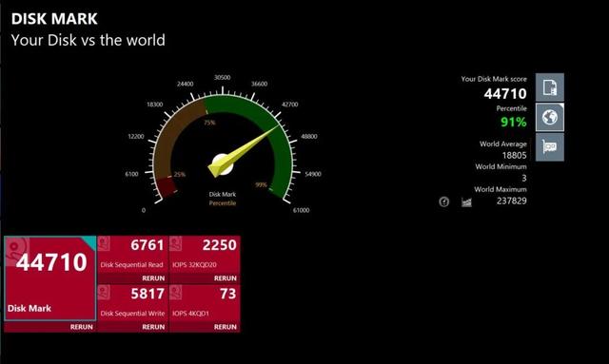Open the bar chart icon near World Maximum

tap(466, 201)
